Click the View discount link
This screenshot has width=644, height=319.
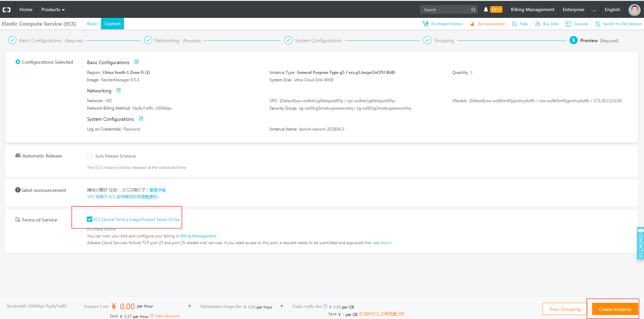167,316
